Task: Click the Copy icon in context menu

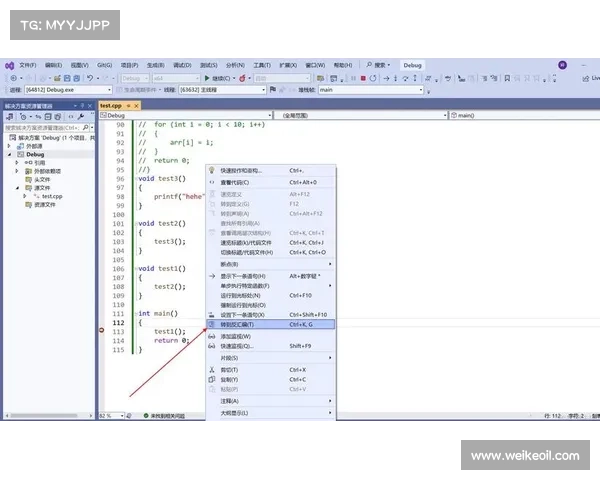Action: click(x=212, y=380)
